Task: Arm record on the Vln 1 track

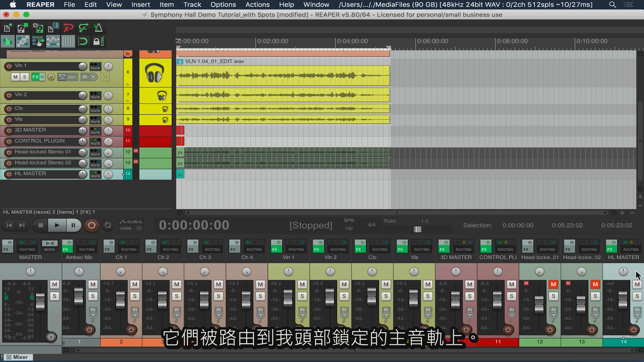Action: (x=9, y=66)
